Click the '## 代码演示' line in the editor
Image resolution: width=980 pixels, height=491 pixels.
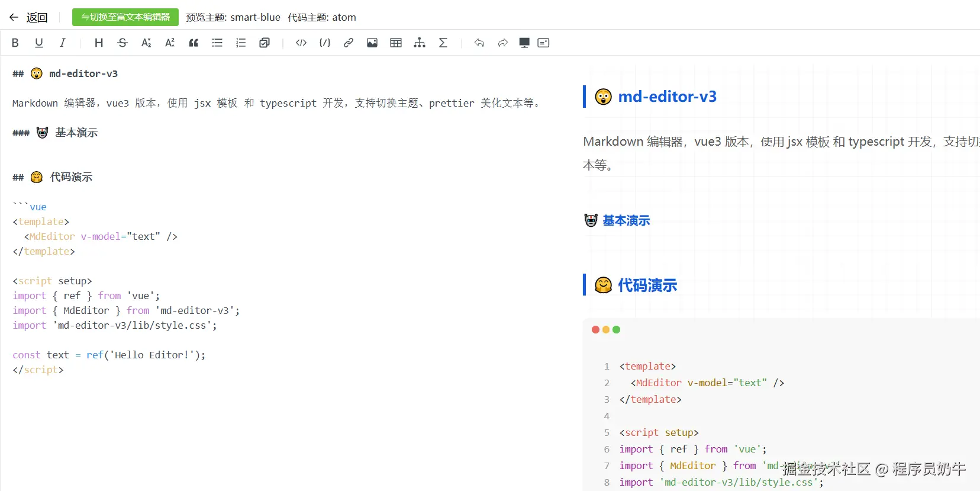coord(53,177)
